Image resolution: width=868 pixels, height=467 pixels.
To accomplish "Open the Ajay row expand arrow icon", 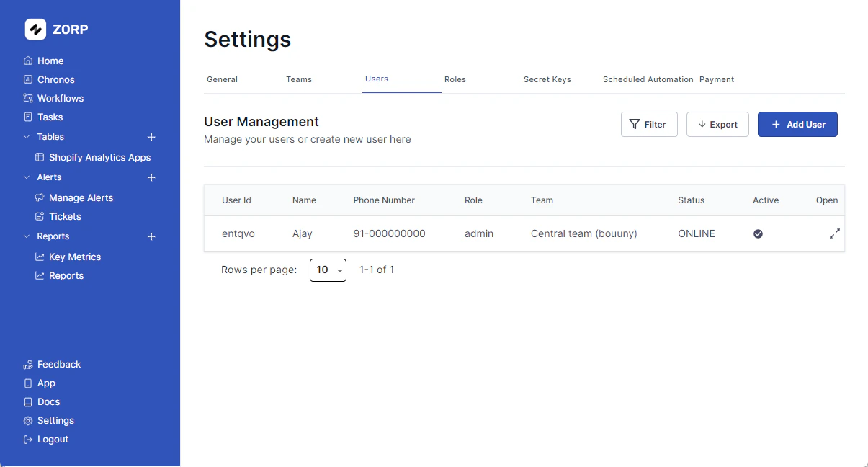I will (x=834, y=233).
